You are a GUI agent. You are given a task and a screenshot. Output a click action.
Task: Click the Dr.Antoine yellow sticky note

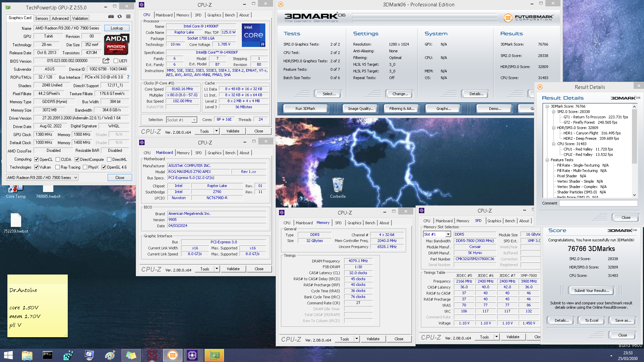(x=38, y=306)
